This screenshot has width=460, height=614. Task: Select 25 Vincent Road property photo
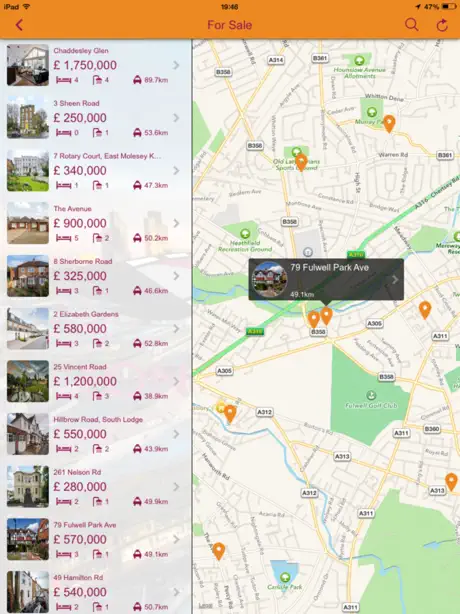click(28, 381)
